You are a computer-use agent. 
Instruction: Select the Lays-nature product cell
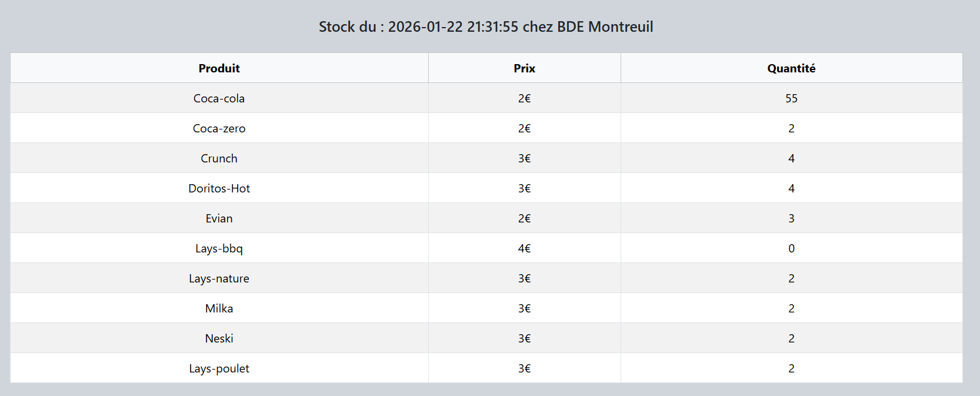[219, 278]
